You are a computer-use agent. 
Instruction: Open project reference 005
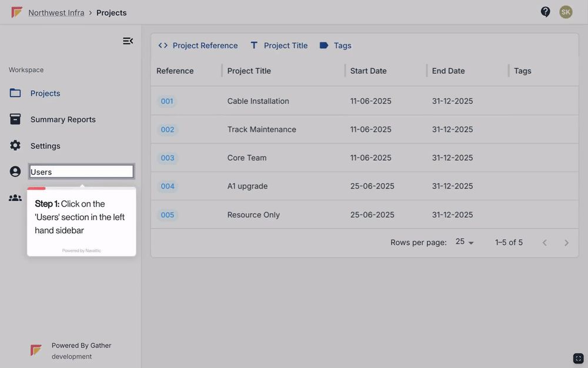click(167, 215)
